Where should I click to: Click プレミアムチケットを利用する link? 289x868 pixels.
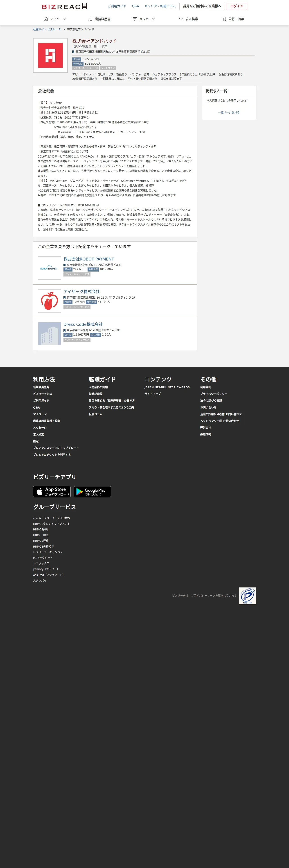tap(52, 455)
